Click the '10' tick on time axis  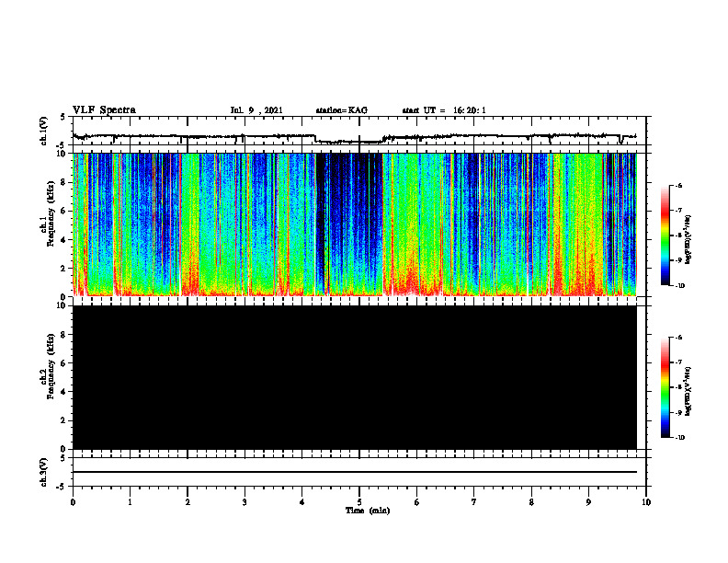(646, 502)
